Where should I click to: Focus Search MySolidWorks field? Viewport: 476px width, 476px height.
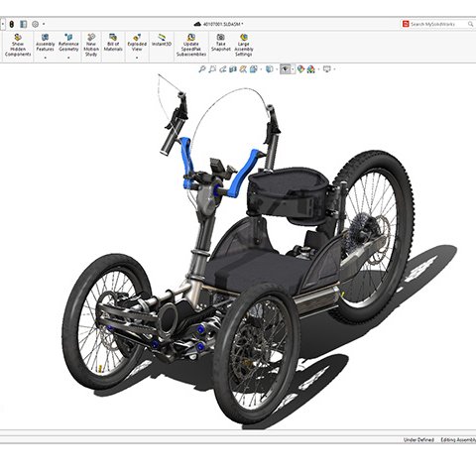pos(437,24)
